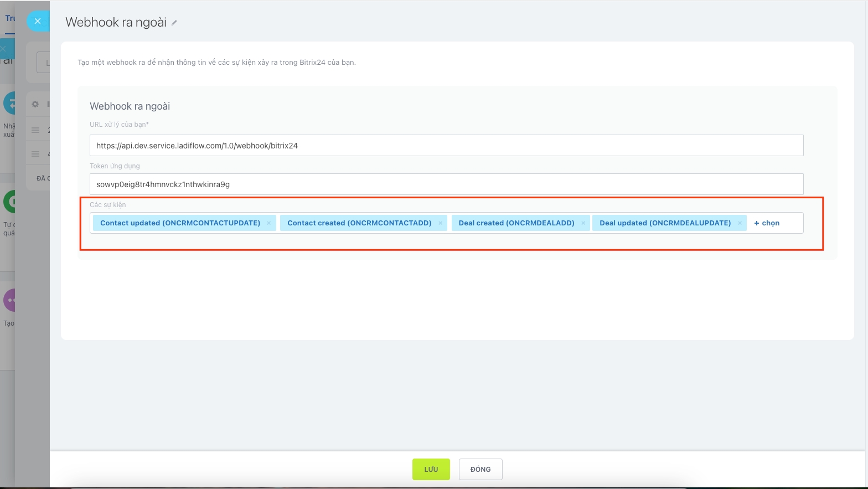Image resolution: width=868 pixels, height=489 pixels.
Task: Remove the Deal updated event tag
Action: [740, 223]
